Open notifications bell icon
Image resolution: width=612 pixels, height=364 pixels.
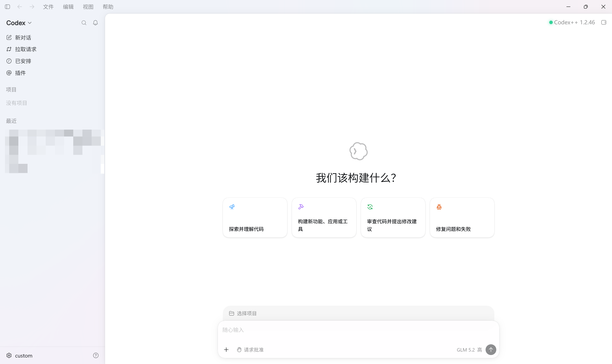click(95, 23)
